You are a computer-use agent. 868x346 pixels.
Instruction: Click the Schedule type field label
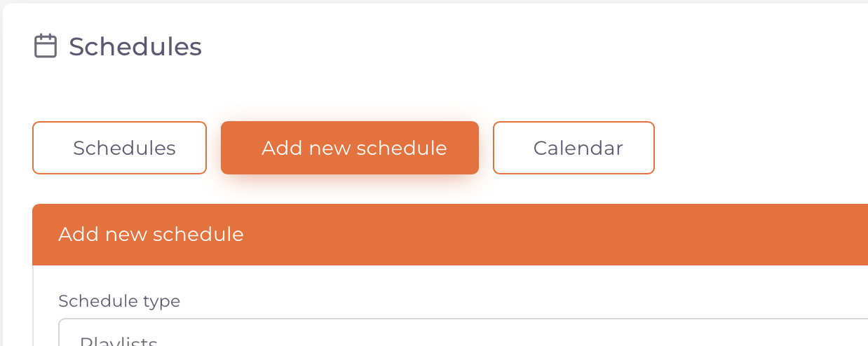point(119,301)
